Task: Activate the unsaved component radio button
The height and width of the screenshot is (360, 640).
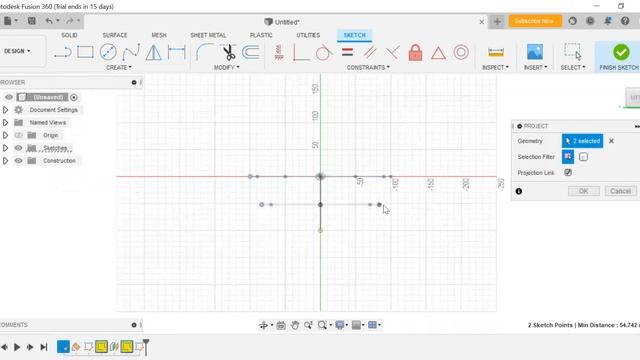Action: 73,97
